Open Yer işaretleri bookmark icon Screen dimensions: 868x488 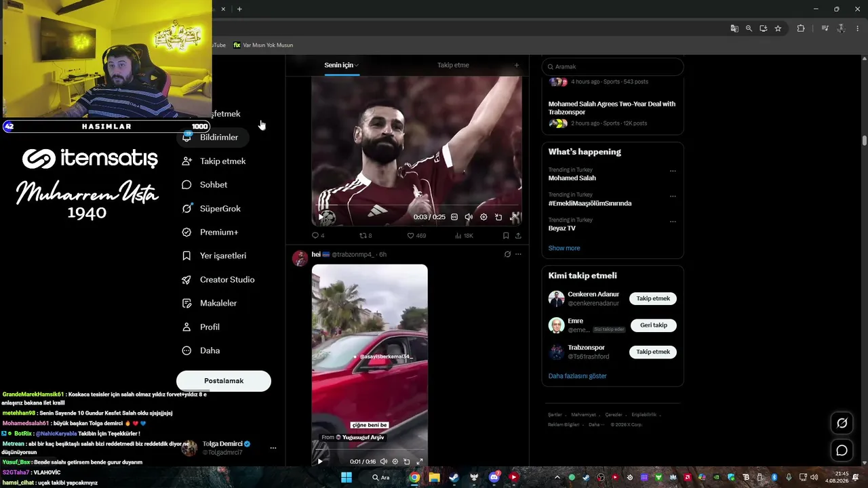click(x=187, y=256)
